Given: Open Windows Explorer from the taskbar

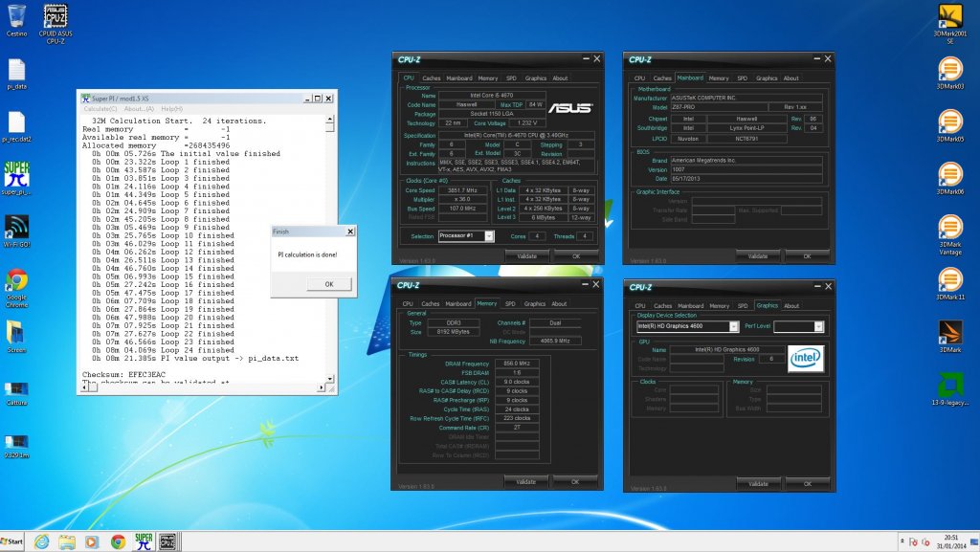Looking at the screenshot, I should pos(67,541).
